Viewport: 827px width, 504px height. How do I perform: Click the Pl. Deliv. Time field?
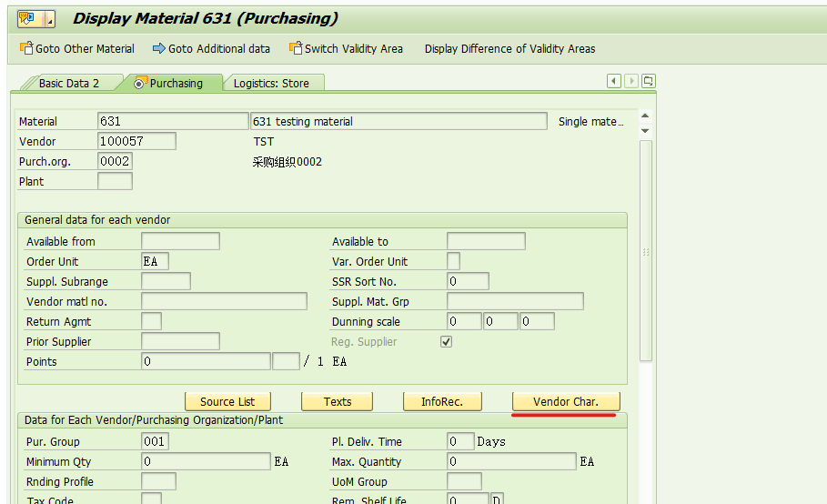[460, 442]
